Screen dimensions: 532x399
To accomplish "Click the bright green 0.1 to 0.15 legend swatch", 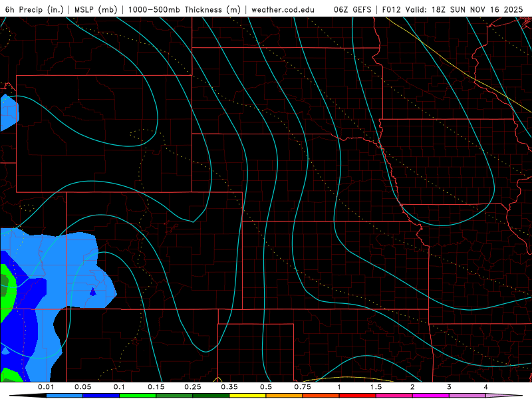I will click(x=138, y=396).
